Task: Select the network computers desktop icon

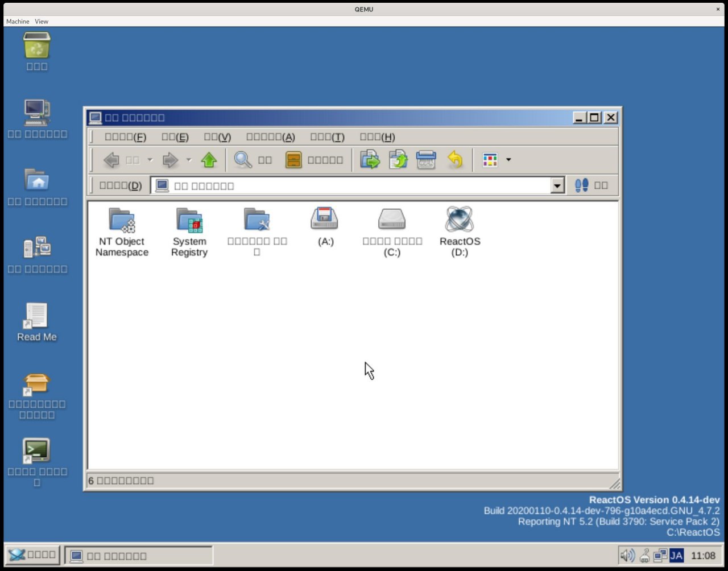Action: (x=37, y=254)
